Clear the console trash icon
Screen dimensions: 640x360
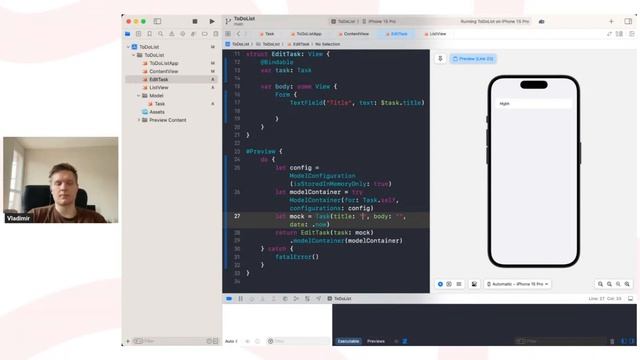pos(612,341)
